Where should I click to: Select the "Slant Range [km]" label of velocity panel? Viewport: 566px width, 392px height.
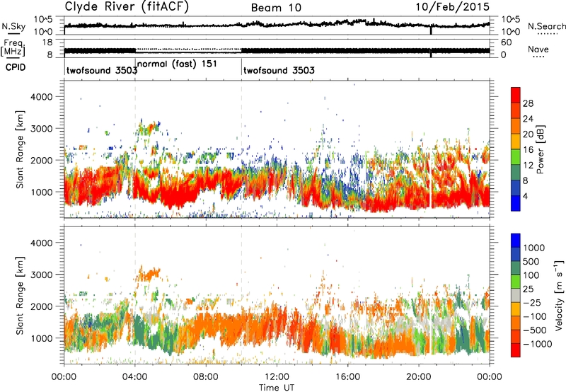(x=20, y=296)
